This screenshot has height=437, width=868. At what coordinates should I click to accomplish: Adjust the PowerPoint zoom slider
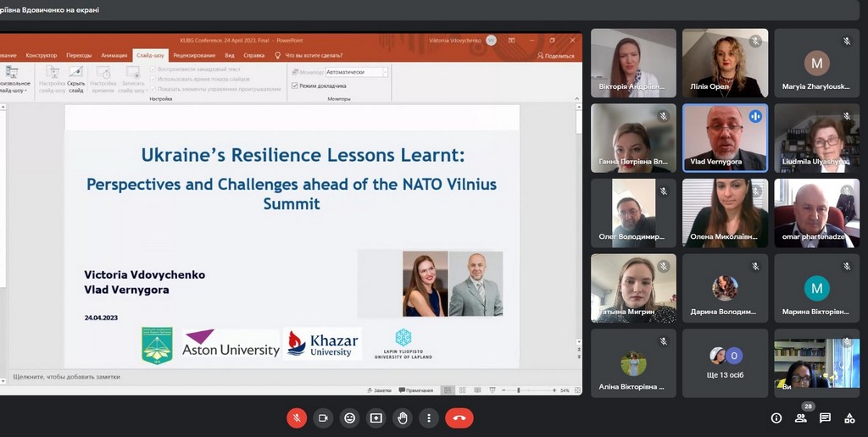519,390
